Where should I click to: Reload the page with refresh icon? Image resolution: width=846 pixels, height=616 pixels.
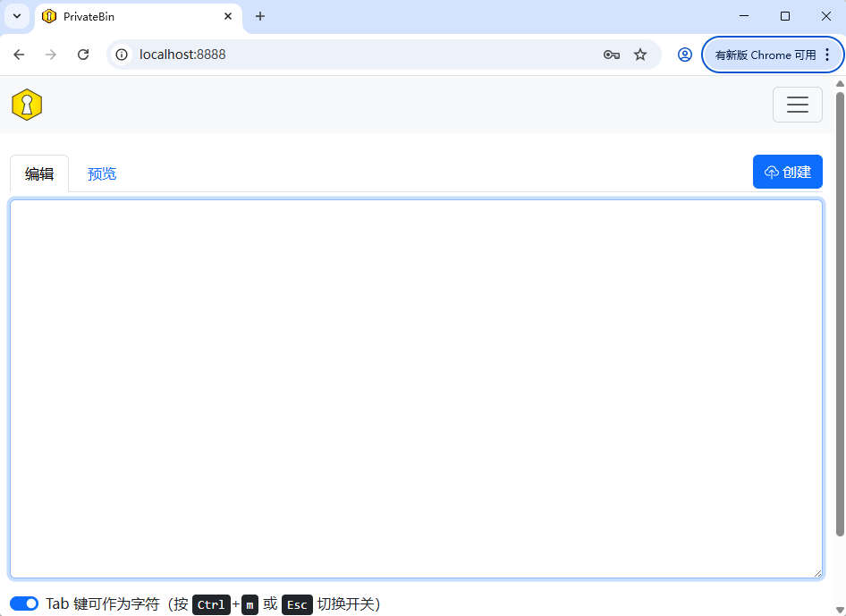point(83,55)
